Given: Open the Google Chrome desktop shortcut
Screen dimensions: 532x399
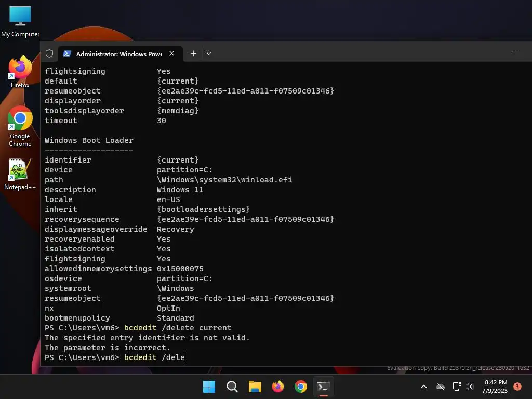Looking at the screenshot, I should click(20, 126).
